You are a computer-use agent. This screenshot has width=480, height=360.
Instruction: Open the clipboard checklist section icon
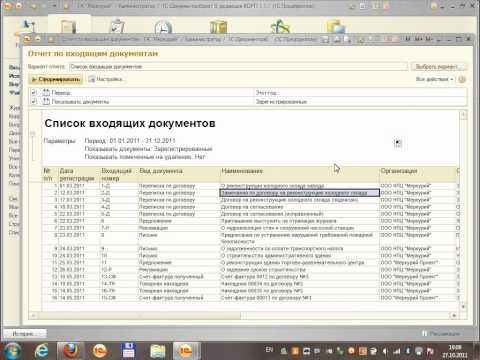[117, 27]
